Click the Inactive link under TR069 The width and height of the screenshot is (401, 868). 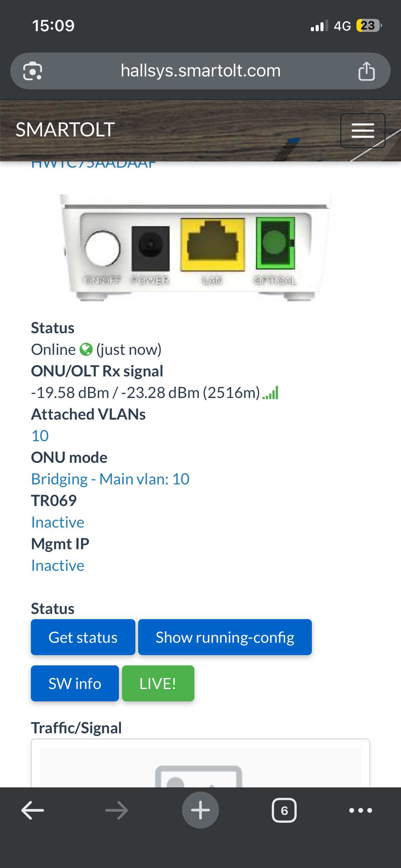tap(58, 522)
